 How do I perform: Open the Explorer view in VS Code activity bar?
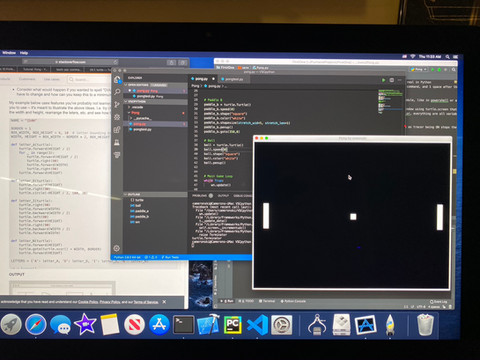pos(117,80)
